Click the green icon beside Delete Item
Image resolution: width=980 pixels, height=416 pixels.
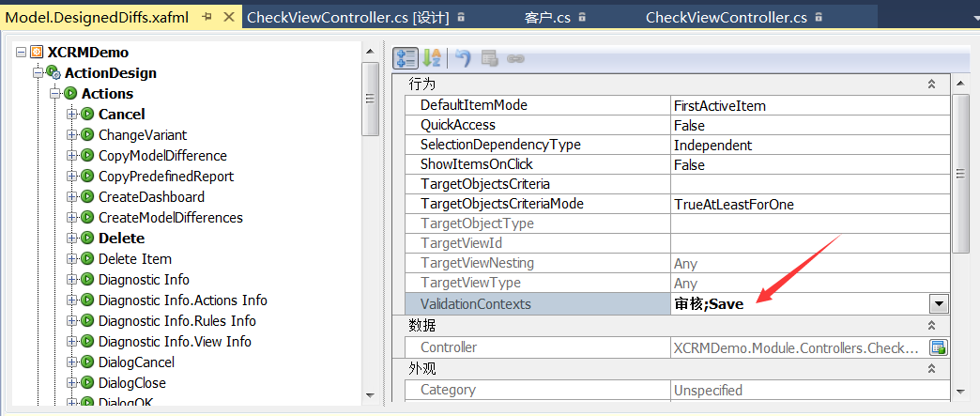tap(87, 258)
